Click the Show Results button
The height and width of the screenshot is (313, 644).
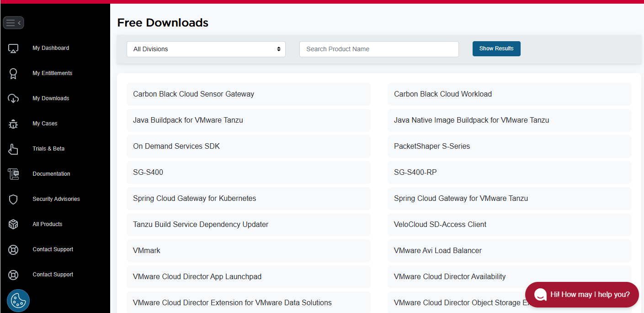pyautogui.click(x=496, y=49)
